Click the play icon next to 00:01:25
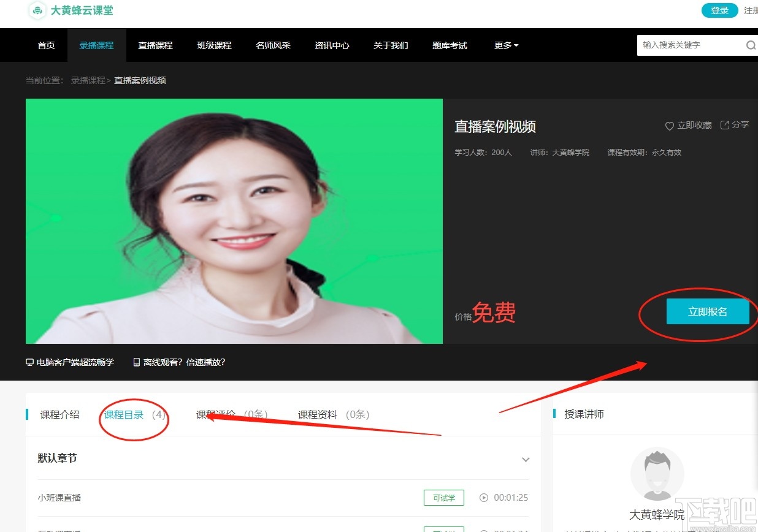 point(484,498)
